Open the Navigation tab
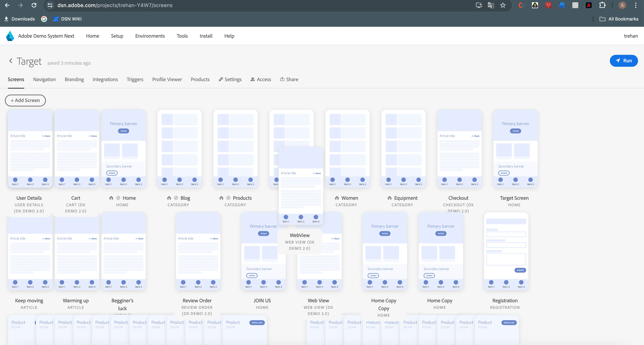Screen dimensions: 644x345 44,79
